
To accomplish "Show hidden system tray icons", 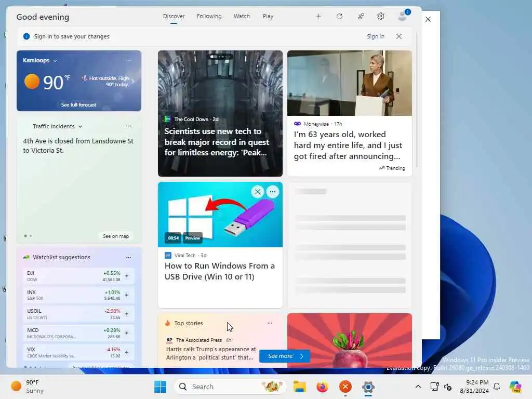I will (x=418, y=387).
